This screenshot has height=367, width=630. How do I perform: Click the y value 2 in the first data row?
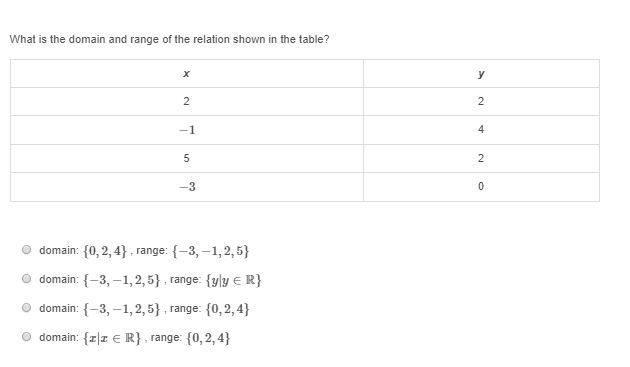point(481,101)
